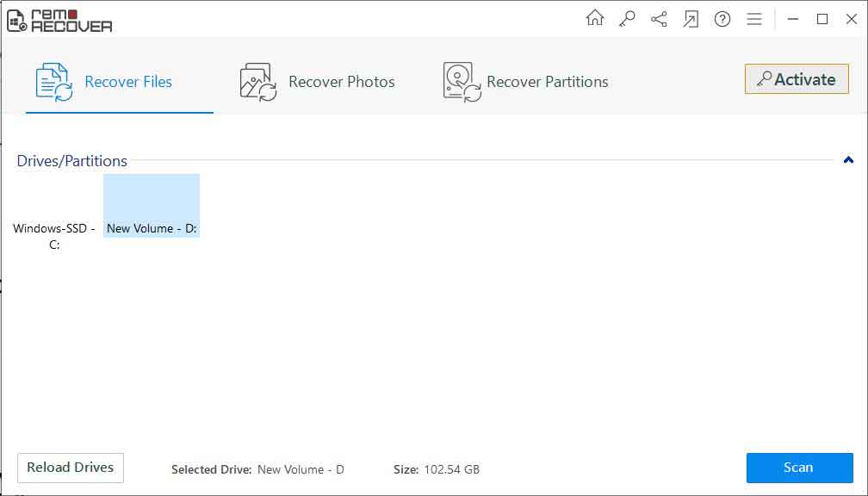Click the key icon inside the Activate button
This screenshot has height=496, width=868.
pos(764,78)
